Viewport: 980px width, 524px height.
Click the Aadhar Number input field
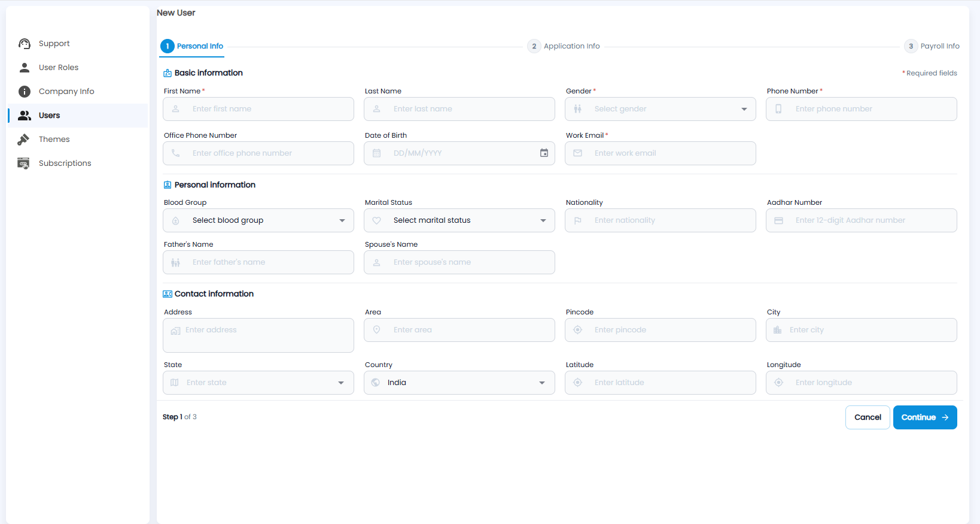(862, 220)
